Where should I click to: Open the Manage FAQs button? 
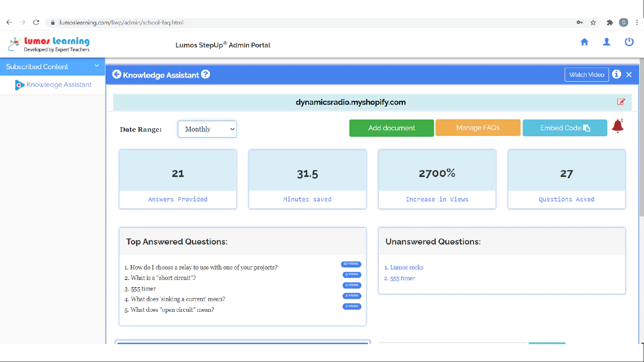coord(478,128)
